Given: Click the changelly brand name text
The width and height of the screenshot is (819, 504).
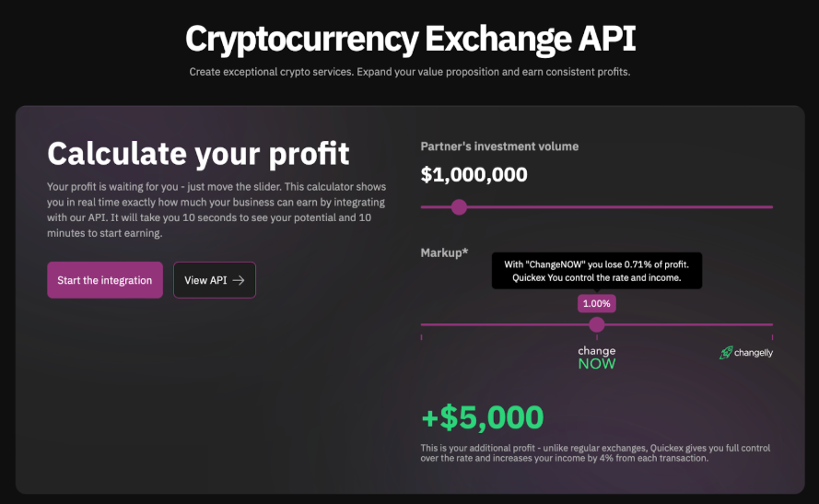Looking at the screenshot, I should [x=753, y=352].
